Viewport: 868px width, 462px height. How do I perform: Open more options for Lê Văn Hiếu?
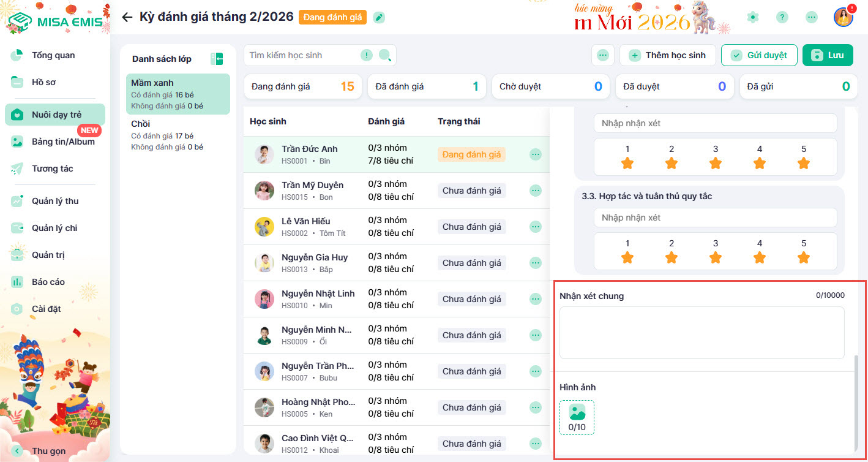536,227
